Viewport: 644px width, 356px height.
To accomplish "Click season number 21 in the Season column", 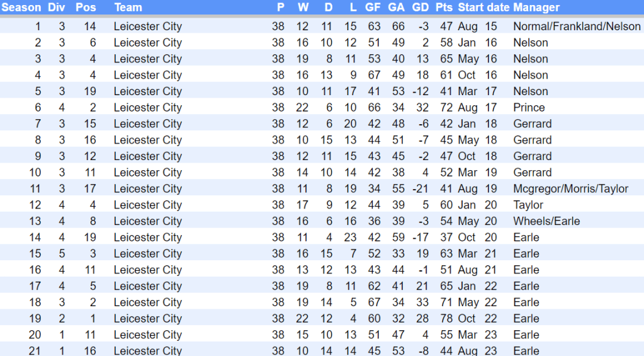I will pos(35,350).
